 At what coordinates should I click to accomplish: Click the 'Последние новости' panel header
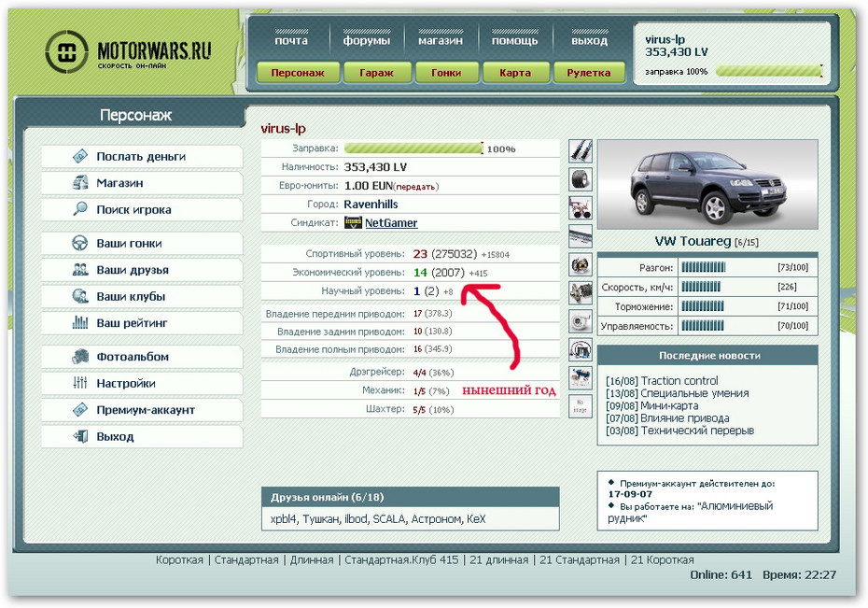click(x=707, y=356)
